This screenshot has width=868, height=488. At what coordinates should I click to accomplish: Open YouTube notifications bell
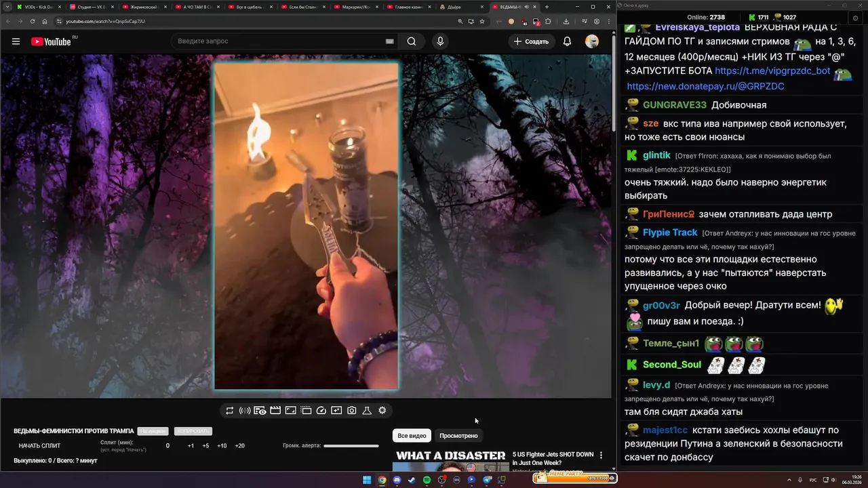[567, 41]
